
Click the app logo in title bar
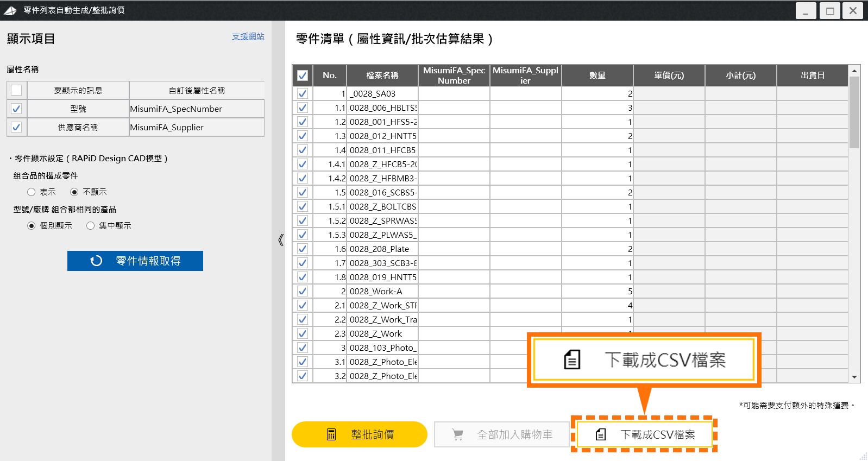pyautogui.click(x=10, y=10)
